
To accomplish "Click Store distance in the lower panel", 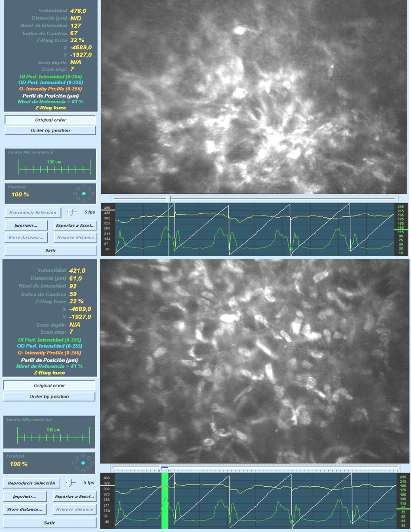I will point(24,509).
